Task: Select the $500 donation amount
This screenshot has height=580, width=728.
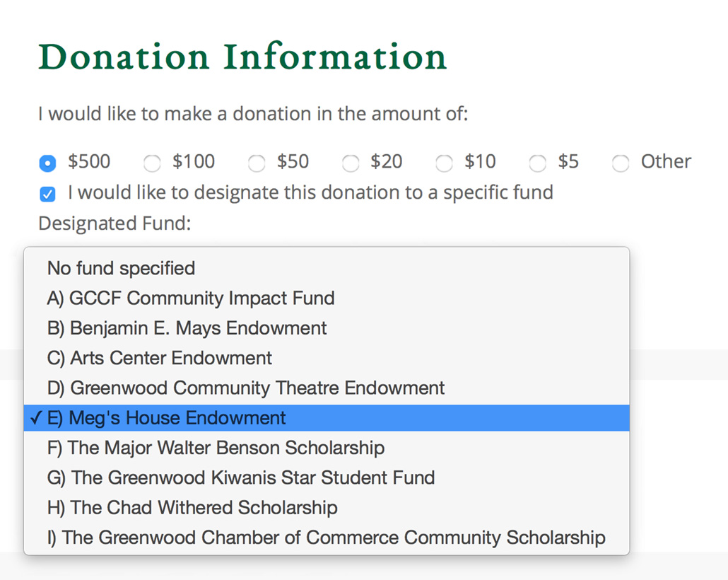Action: tap(47, 163)
